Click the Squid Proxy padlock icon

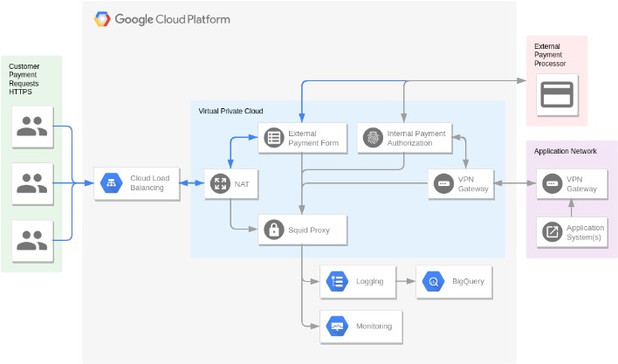click(274, 230)
